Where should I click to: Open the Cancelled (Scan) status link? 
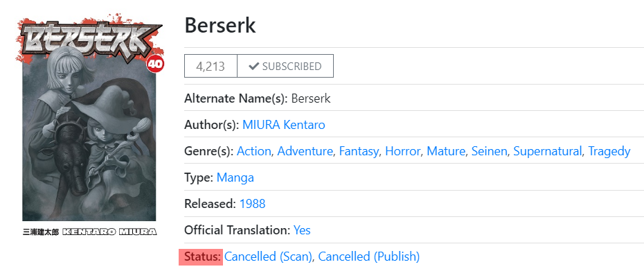tap(268, 257)
